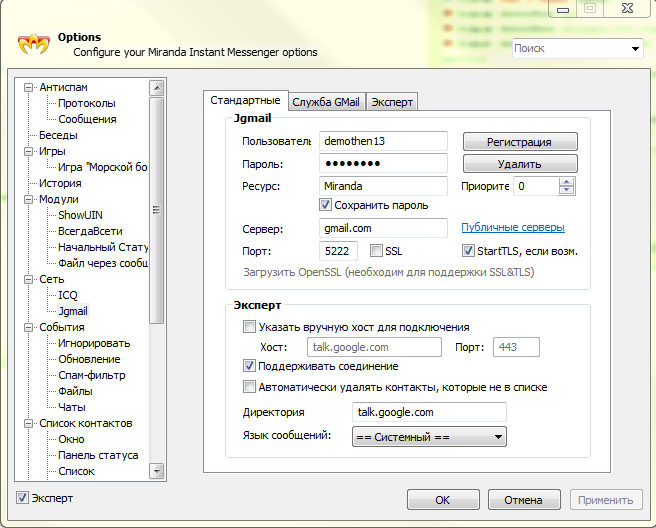Collapse the События tree node
656x528 pixels.
click(x=28, y=328)
